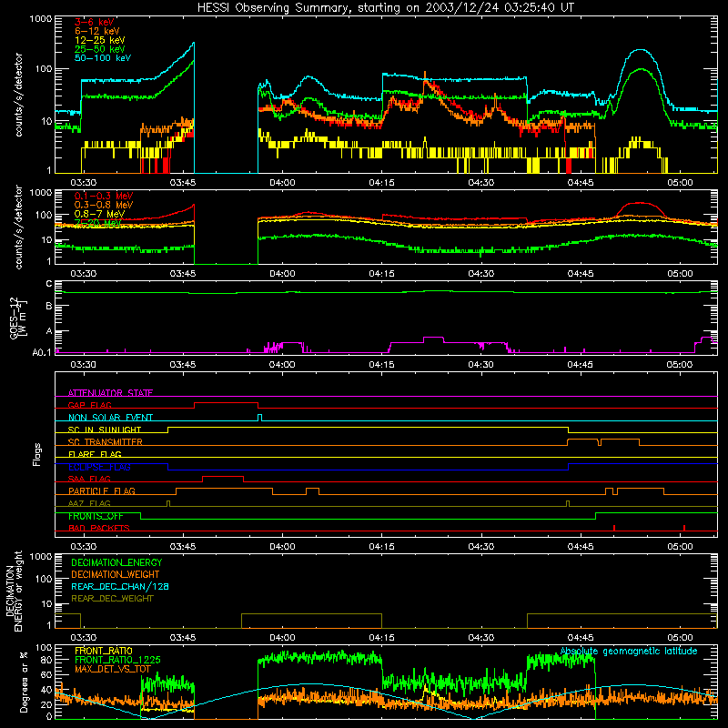This screenshot has width=728, height=728.
Task: Select the 'Flags' vertical axis title
Action: pos(37,454)
